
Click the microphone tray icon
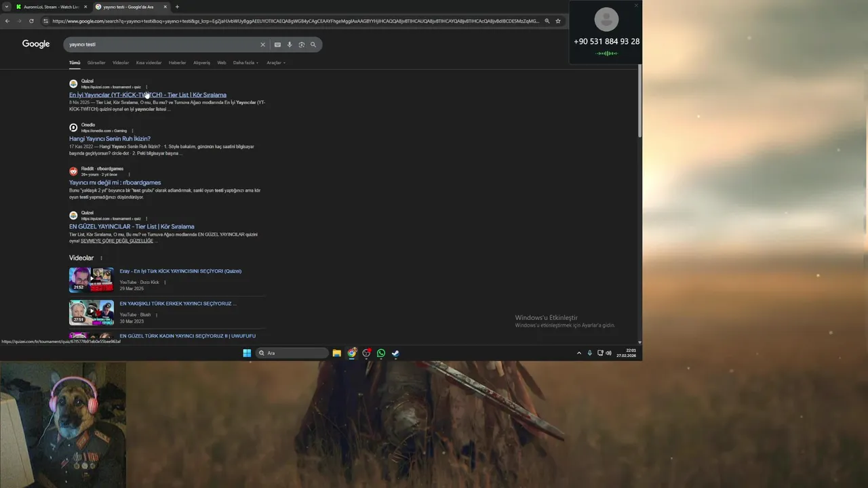coord(589,353)
